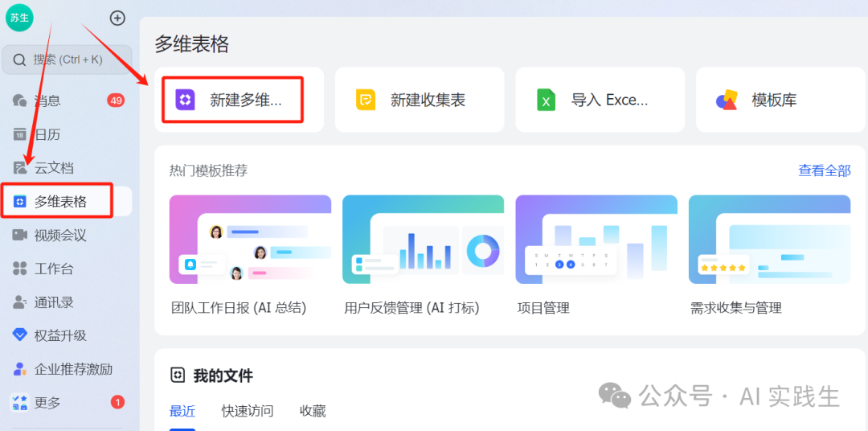Open 云文档 cloud documents

[53, 168]
